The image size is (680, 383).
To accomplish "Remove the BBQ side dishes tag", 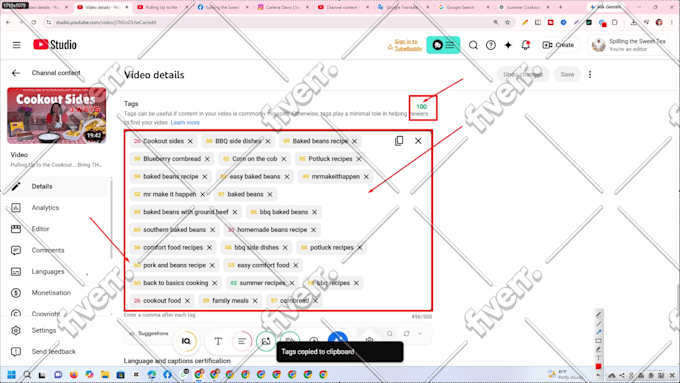I will 268,141.
